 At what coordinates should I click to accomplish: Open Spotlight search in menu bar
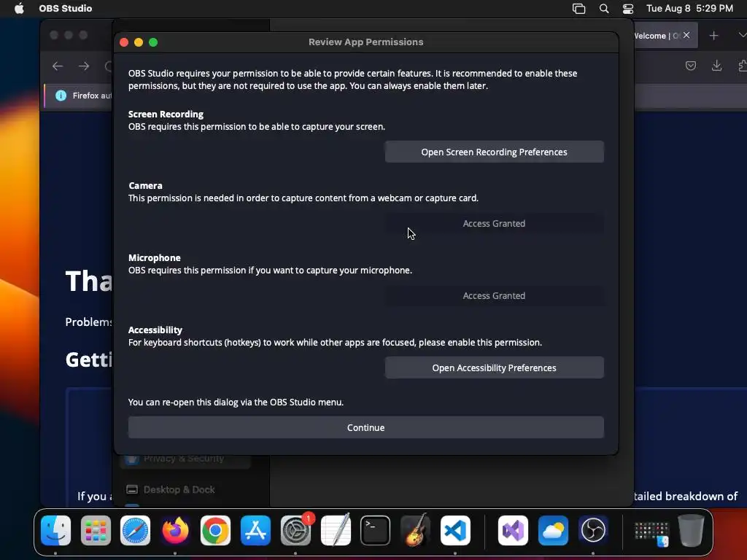tap(603, 8)
